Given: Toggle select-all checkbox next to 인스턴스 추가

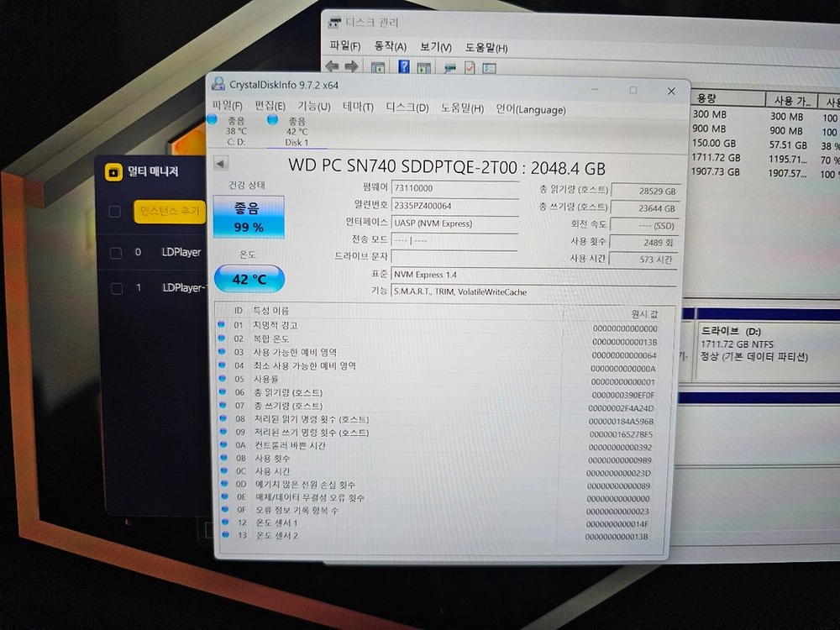Looking at the screenshot, I should [x=114, y=212].
